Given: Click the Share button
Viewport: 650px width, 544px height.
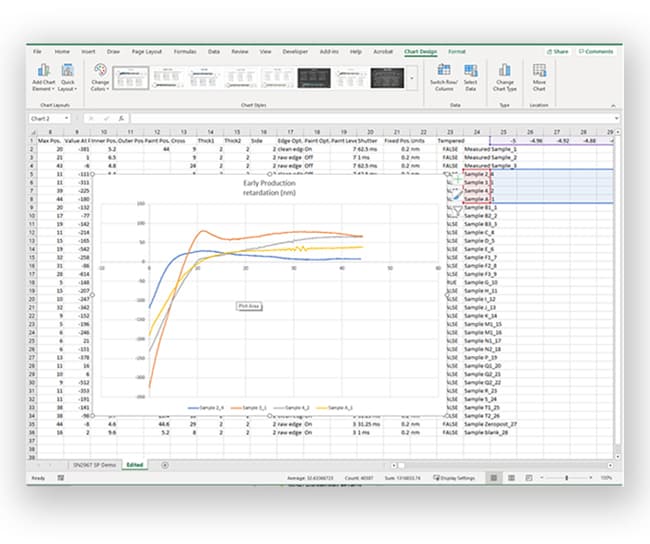Looking at the screenshot, I should (558, 51).
